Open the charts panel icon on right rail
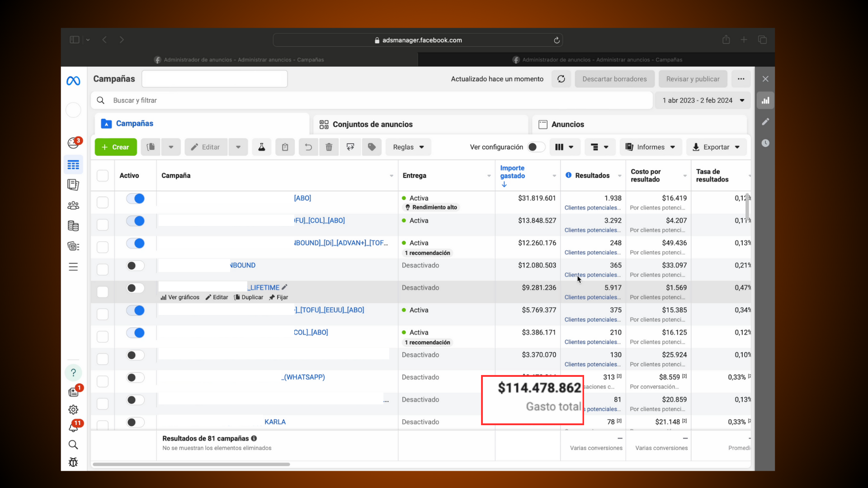The height and width of the screenshot is (488, 868). click(x=765, y=101)
